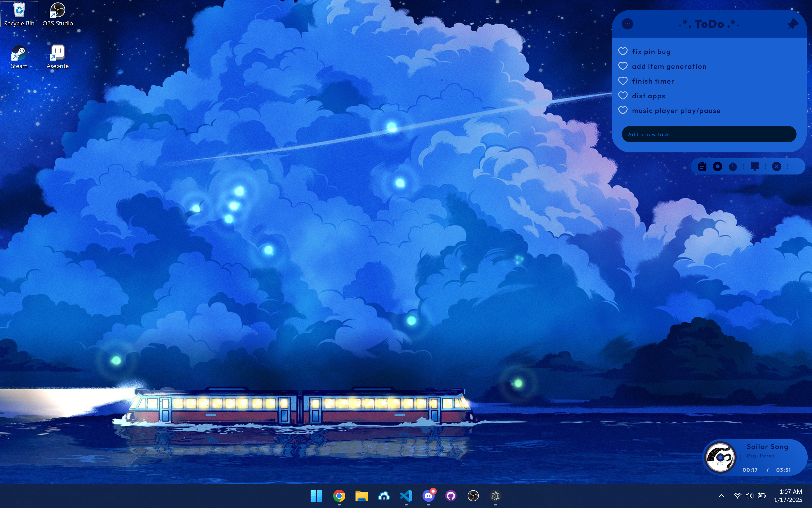
Task: Check off the 'finish timer' heart
Action: (x=623, y=81)
